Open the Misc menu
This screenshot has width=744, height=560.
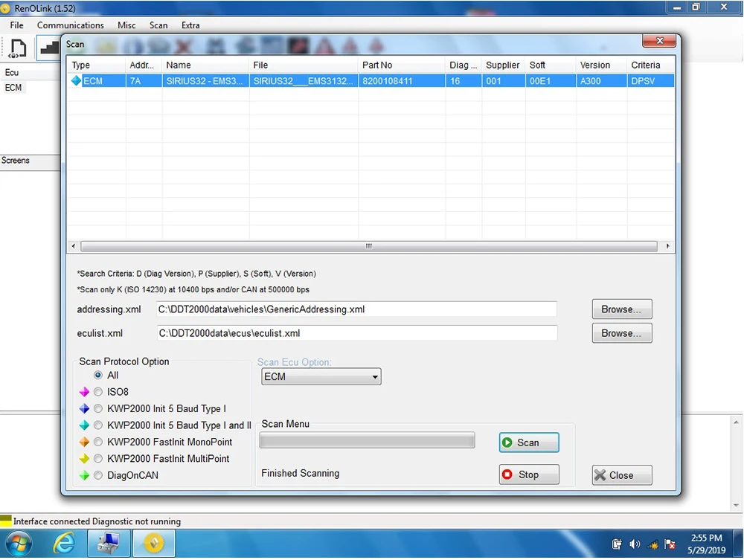126,25
